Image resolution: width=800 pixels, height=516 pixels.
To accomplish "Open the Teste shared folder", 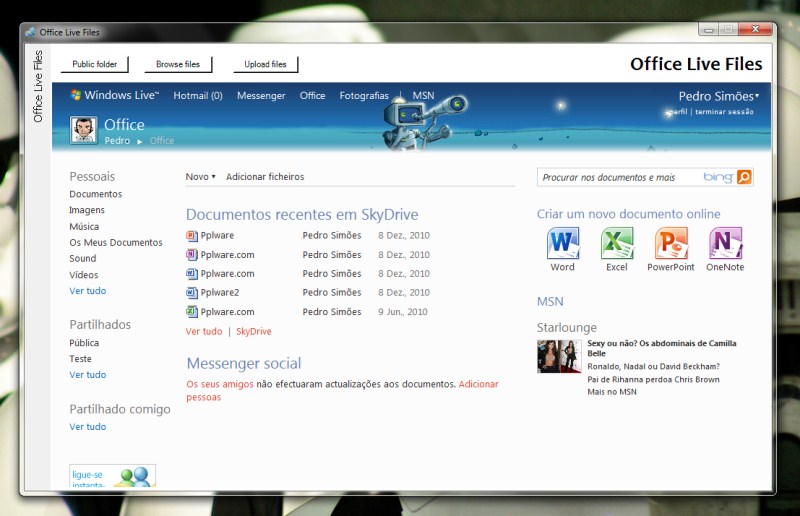I will pyautogui.click(x=80, y=359).
